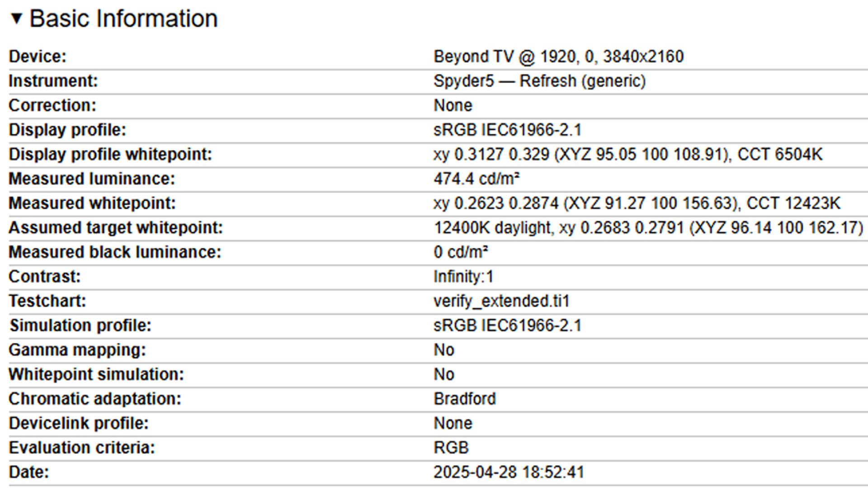Image resolution: width=868 pixels, height=488 pixels.
Task: Click the Beyond TV device value
Action: (x=558, y=56)
